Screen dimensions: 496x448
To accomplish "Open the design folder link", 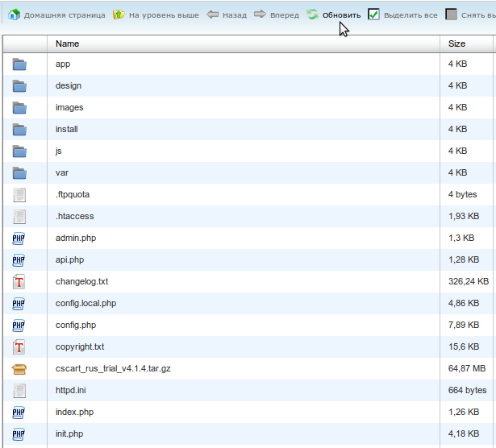I will [69, 85].
